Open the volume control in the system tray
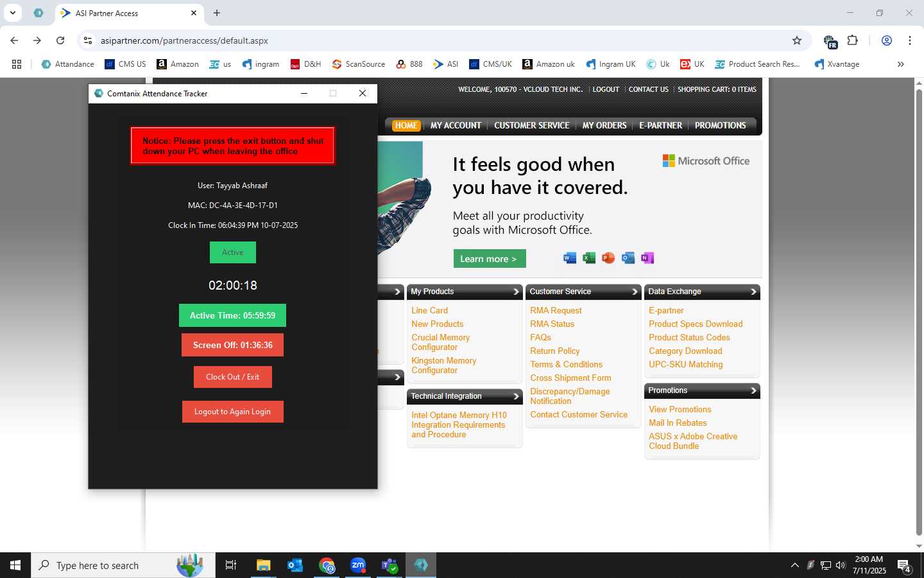The height and width of the screenshot is (578, 924). pyautogui.click(x=841, y=565)
